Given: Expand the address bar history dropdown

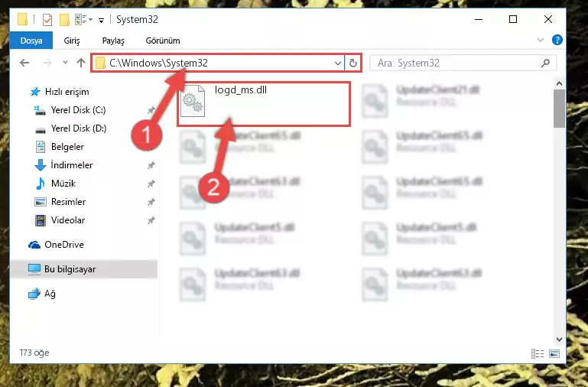Looking at the screenshot, I should click(337, 63).
